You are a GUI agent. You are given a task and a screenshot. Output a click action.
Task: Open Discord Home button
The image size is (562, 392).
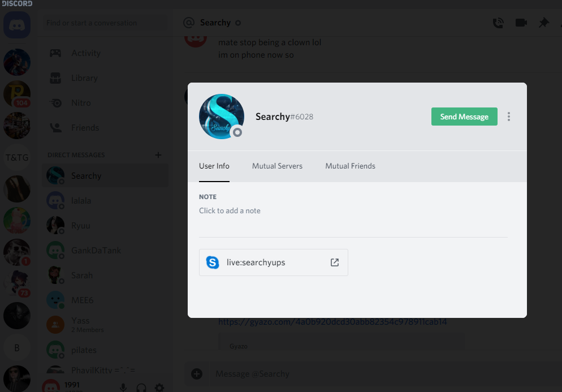(17, 25)
